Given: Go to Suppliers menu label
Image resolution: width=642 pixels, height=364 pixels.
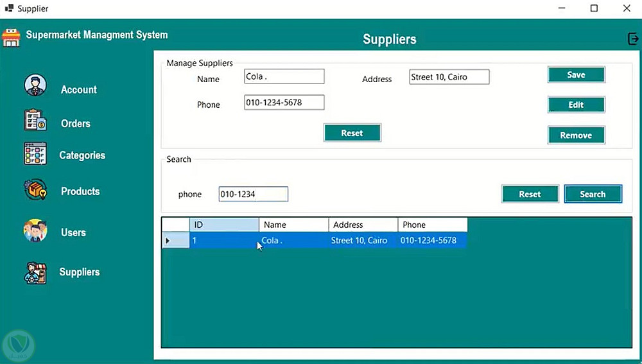Looking at the screenshot, I should pyautogui.click(x=80, y=272).
